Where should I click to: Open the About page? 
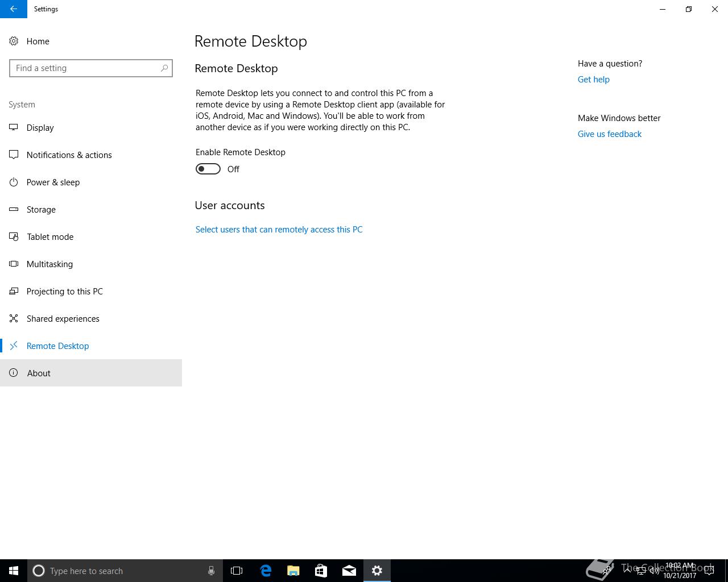(x=91, y=373)
